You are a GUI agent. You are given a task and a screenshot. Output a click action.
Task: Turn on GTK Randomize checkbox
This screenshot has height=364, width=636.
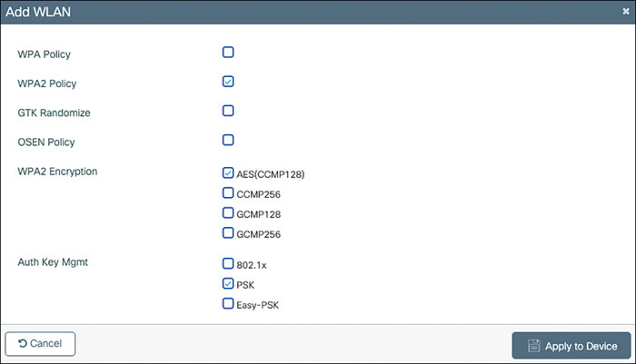(228, 111)
